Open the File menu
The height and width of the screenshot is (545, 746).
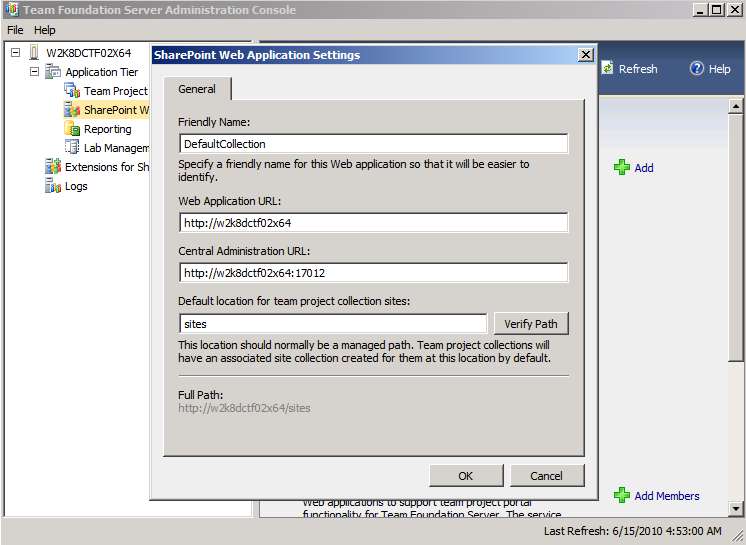(15, 30)
